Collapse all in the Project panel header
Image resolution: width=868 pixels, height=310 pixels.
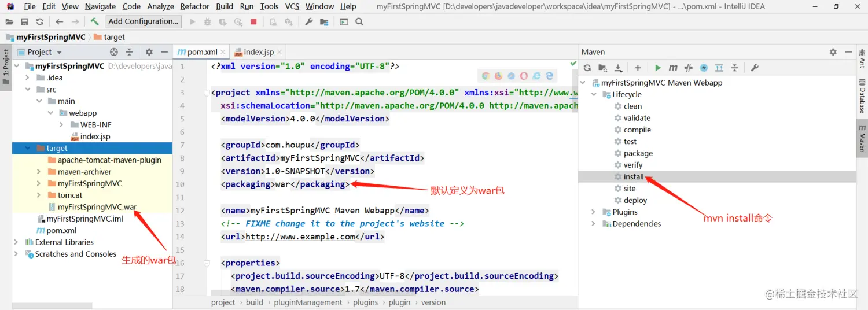130,52
